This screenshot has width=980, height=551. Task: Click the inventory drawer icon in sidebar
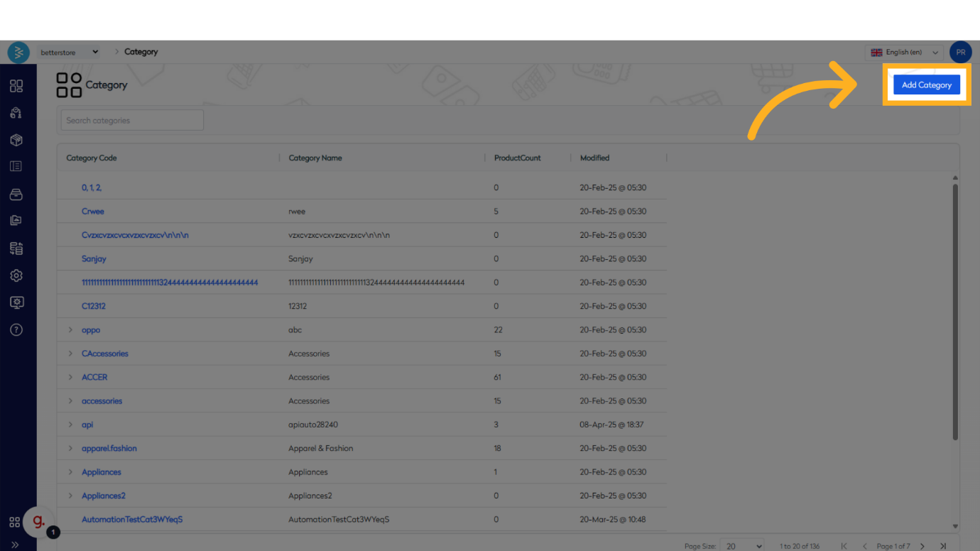click(16, 195)
